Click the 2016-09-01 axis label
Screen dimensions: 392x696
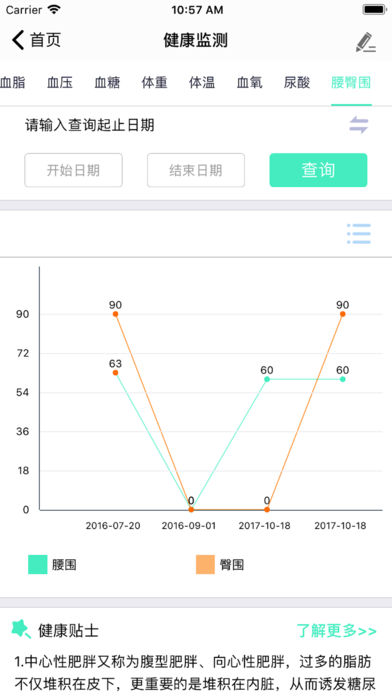point(189,526)
